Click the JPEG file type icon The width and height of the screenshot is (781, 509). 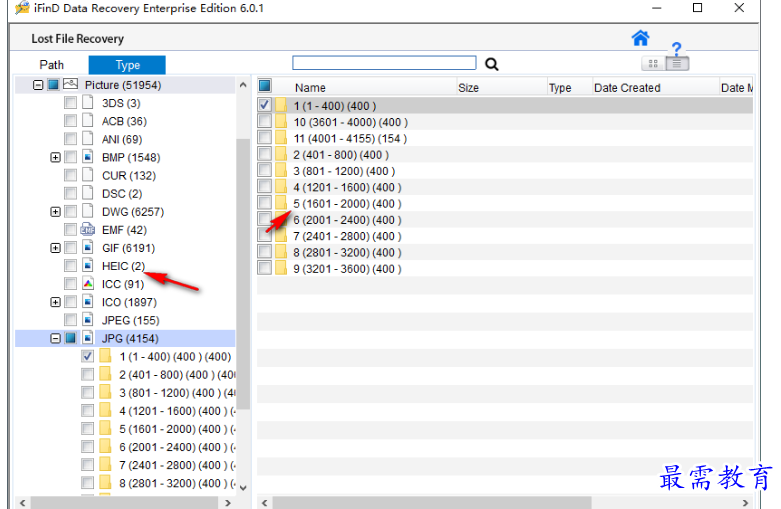88,320
